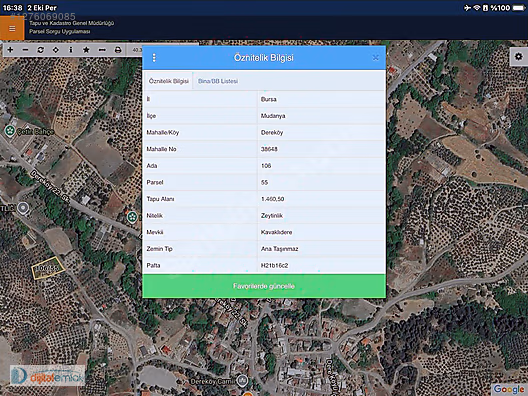
Task: Click the Tapu Alanı value 1.460,50
Action: coord(272,199)
